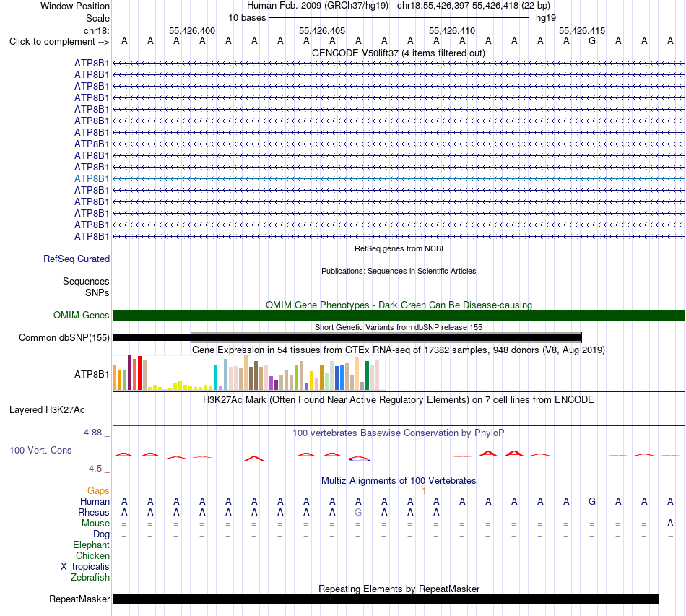Click the X_tropicalis species row label
The width and height of the screenshot is (686, 616).
[85, 567]
